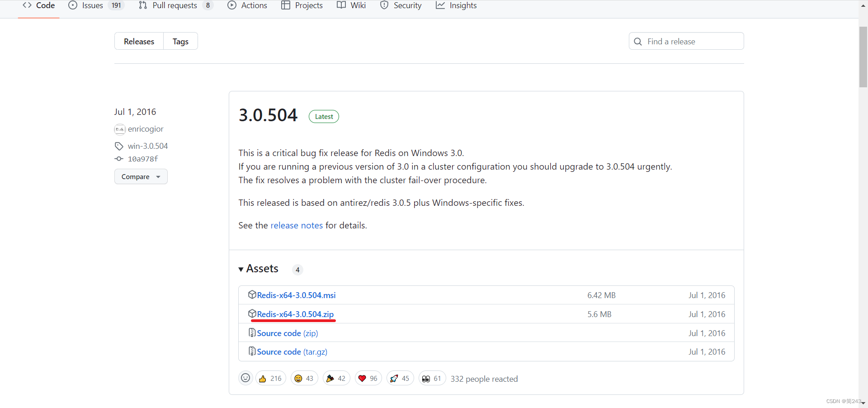
Task: Click the file-zip icon beside Source code (tar.gz)
Action: (252, 351)
